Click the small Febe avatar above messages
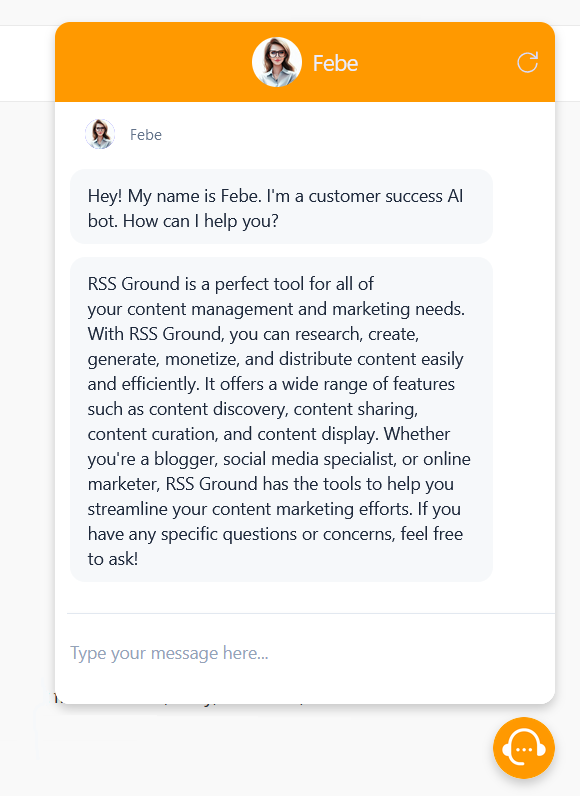The width and height of the screenshot is (580, 796). (100, 134)
